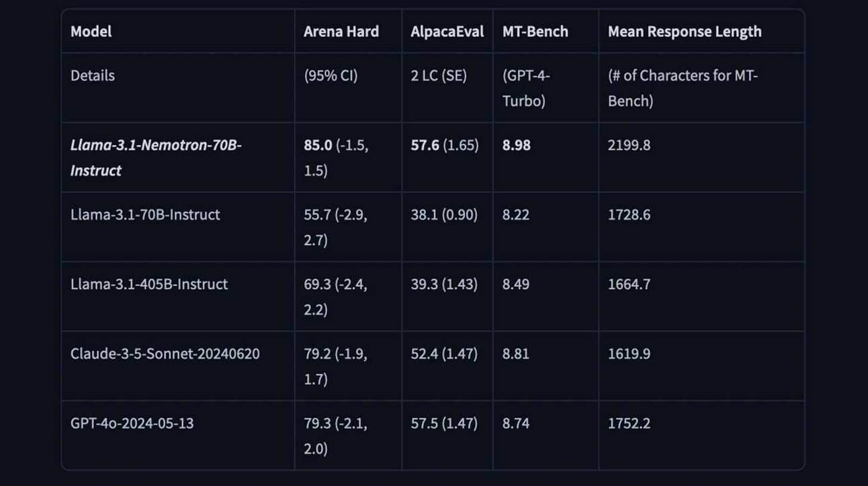Select the 69.3 Arena Hard score cell

click(336, 297)
